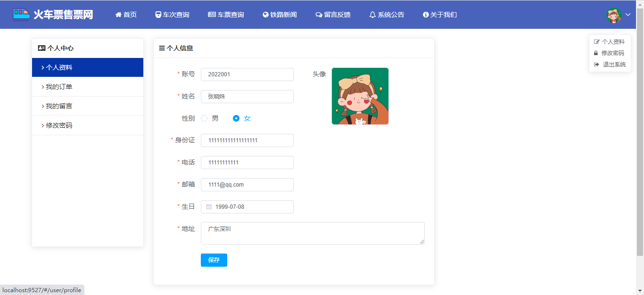Click the edit icon beside 个人资料 dropdown entry
The height and width of the screenshot is (295, 644).
coord(596,41)
